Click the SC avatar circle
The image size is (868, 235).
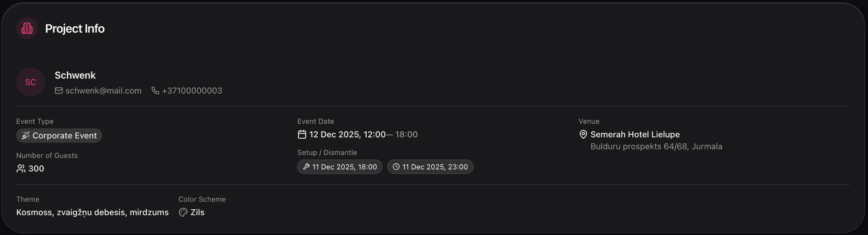pyautogui.click(x=31, y=82)
